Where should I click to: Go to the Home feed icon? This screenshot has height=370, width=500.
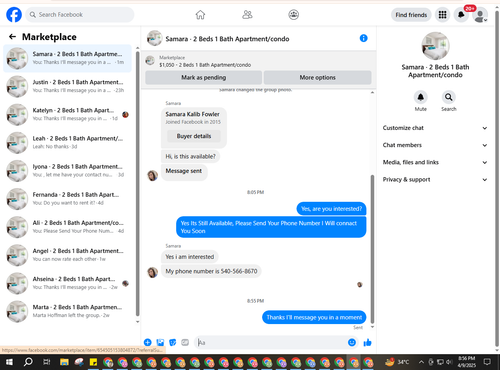[x=200, y=15]
